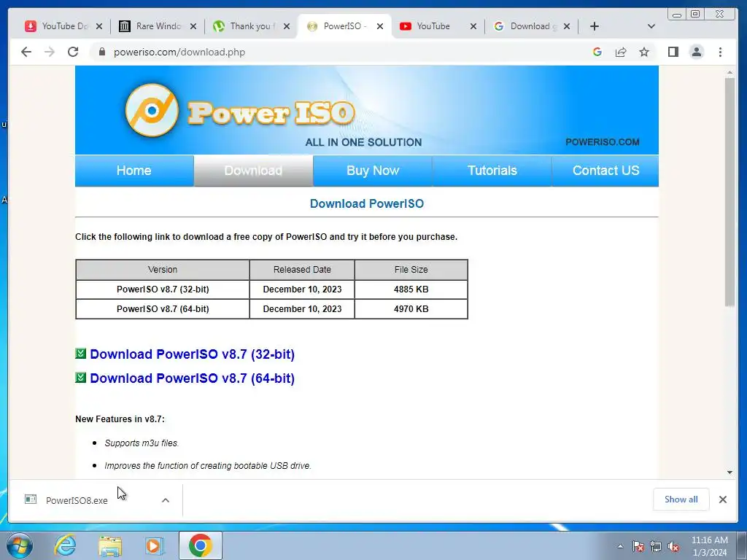
Task: Click the muted volume tray icon
Action: click(x=673, y=546)
